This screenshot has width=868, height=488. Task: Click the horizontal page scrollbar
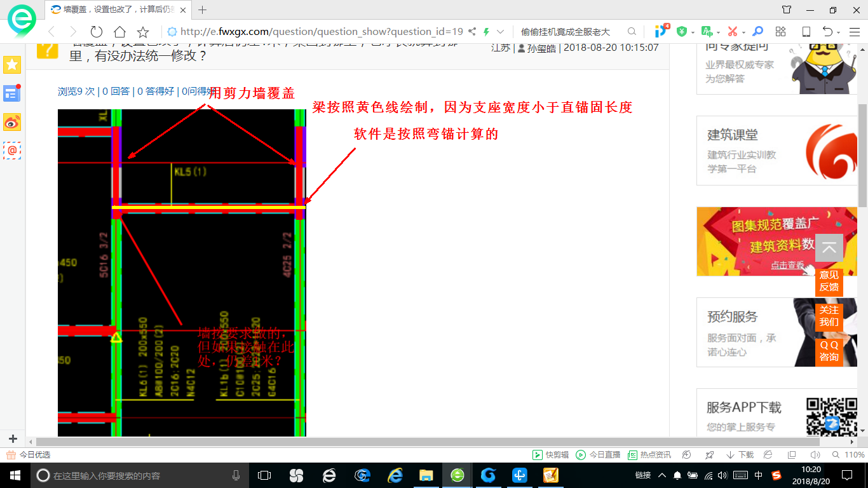pyautogui.click(x=427, y=442)
